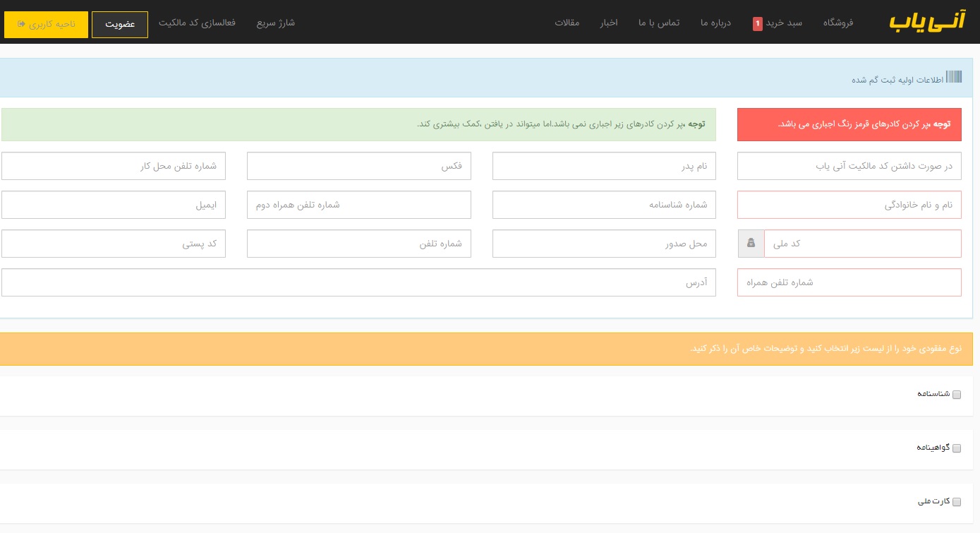
Task: Go to the درباره ما page
Action: (715, 23)
